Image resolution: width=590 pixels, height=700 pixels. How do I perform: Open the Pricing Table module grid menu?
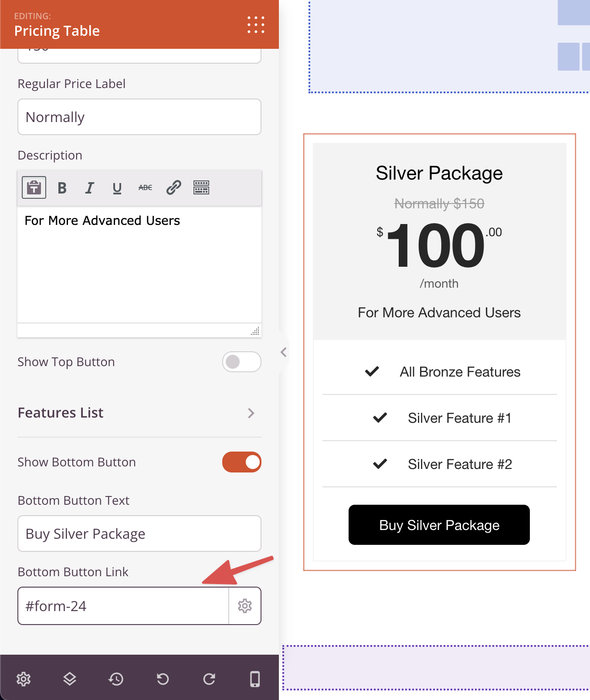pyautogui.click(x=255, y=25)
